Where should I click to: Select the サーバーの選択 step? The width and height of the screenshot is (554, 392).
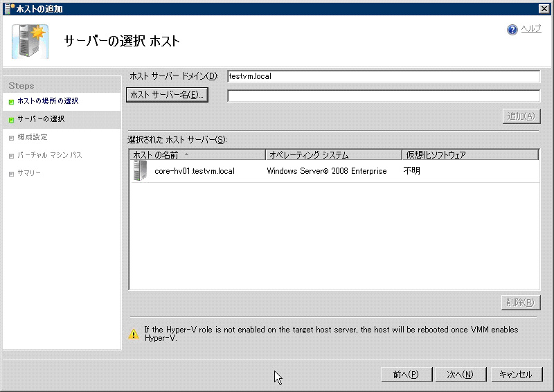41,119
